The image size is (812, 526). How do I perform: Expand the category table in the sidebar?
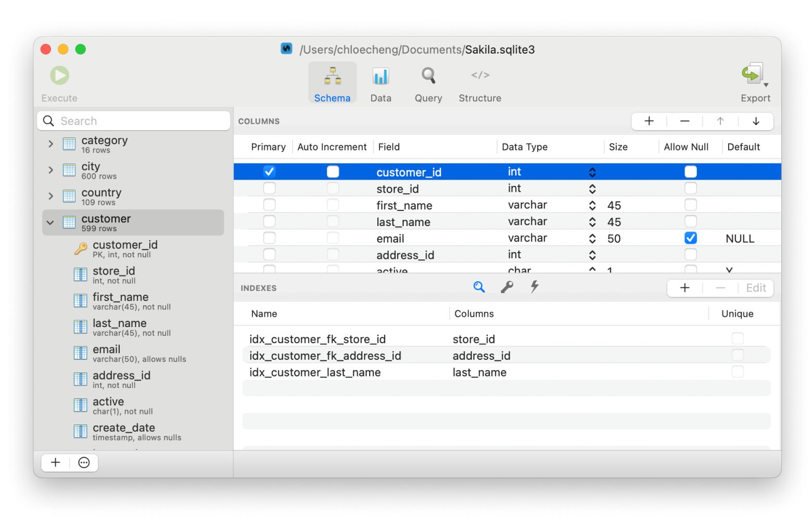[50, 144]
